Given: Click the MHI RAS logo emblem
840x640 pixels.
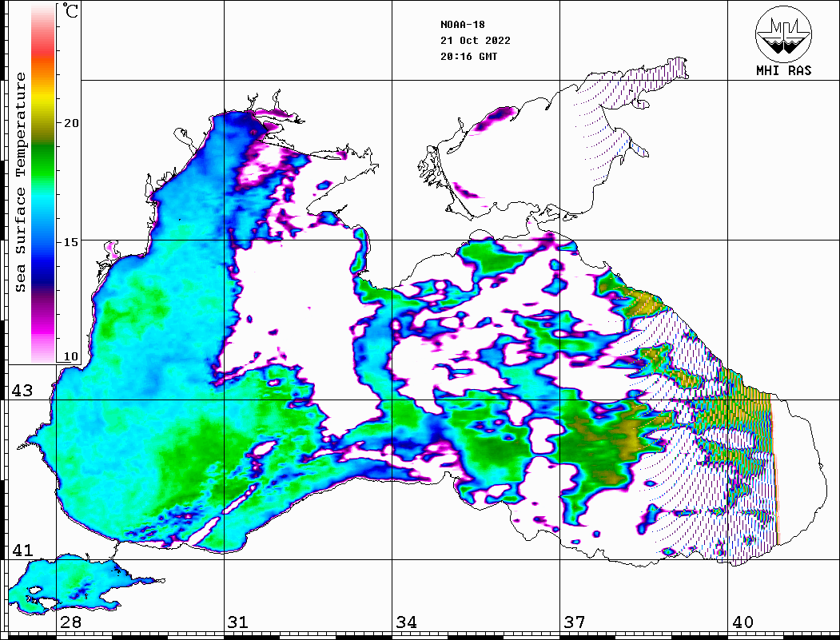Looking at the screenshot, I should point(783,34).
